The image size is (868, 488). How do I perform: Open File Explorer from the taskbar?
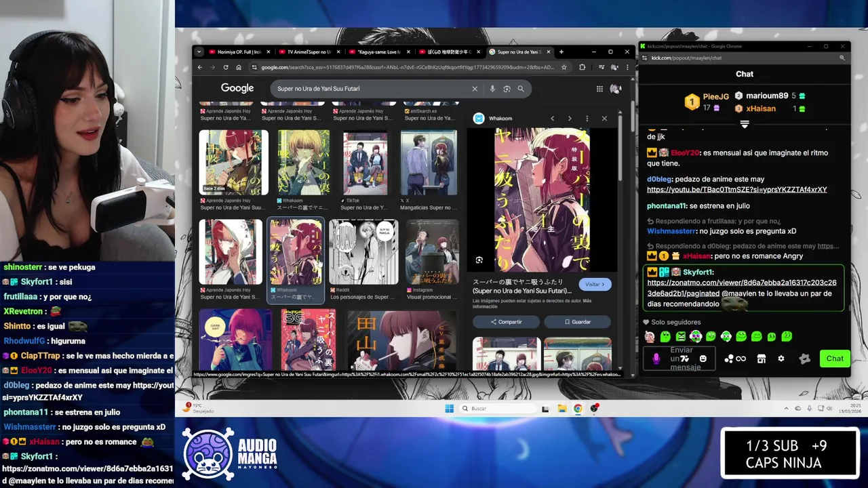(562, 408)
